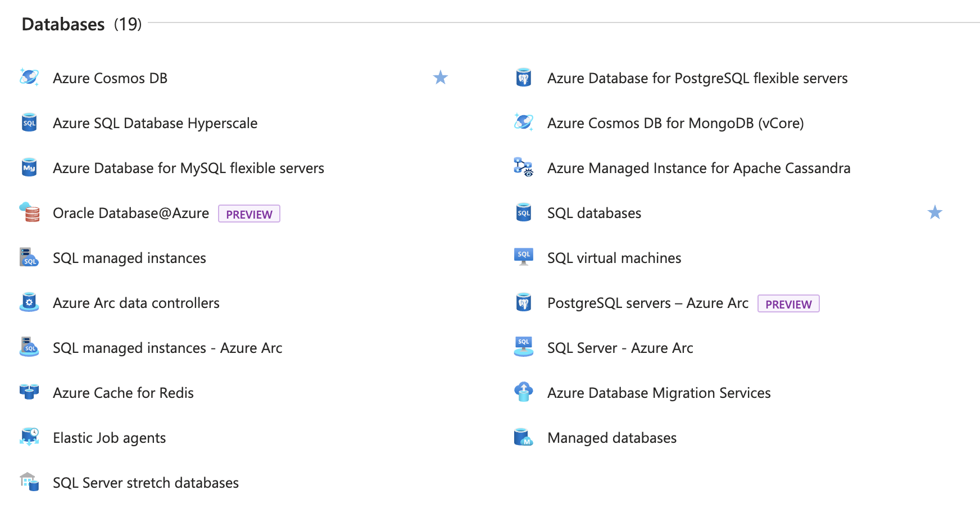The width and height of the screenshot is (980, 508).
Task: Open Azure Database Migration Services
Action: [659, 393]
